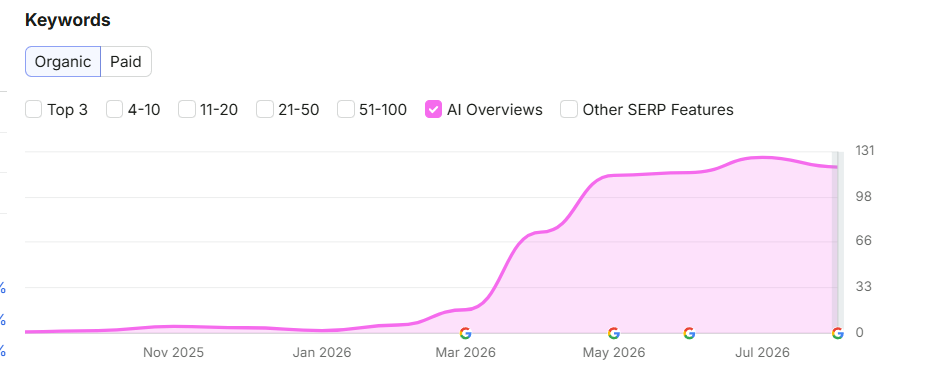926x373 pixels.
Task: Click the 33 y-axis value
Action: click(863, 287)
